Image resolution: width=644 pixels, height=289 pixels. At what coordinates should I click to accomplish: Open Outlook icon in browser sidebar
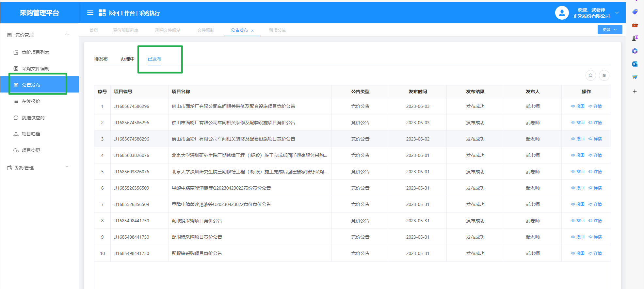(x=635, y=64)
